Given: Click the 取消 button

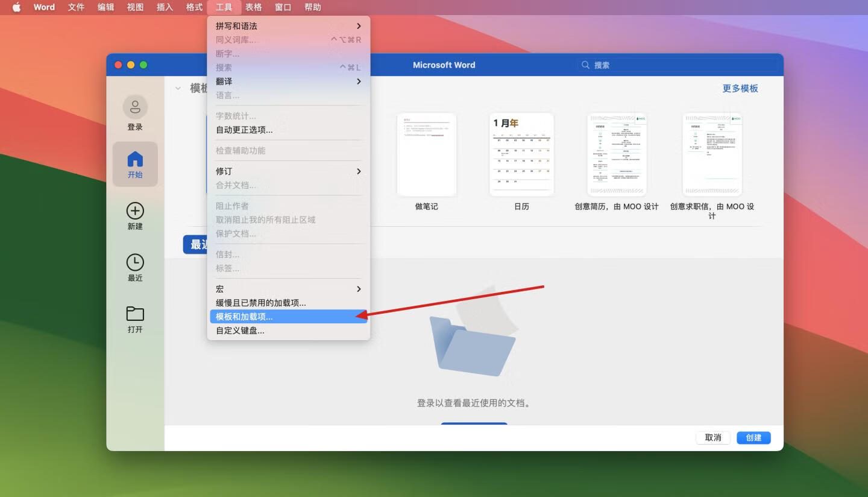Looking at the screenshot, I should point(713,438).
